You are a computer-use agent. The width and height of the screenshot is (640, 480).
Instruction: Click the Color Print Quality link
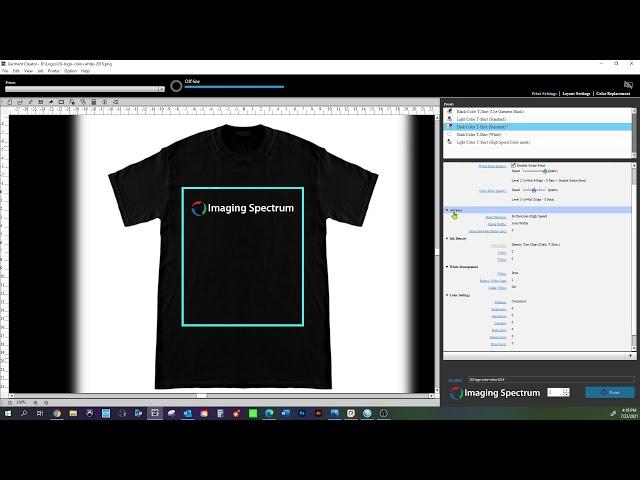492,191
